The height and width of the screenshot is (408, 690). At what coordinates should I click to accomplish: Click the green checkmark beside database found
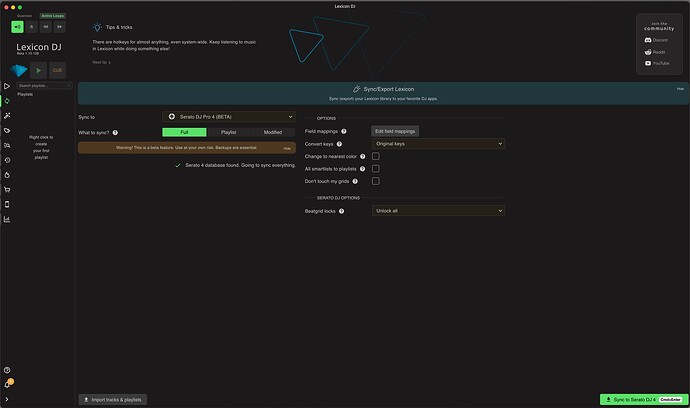[178, 165]
